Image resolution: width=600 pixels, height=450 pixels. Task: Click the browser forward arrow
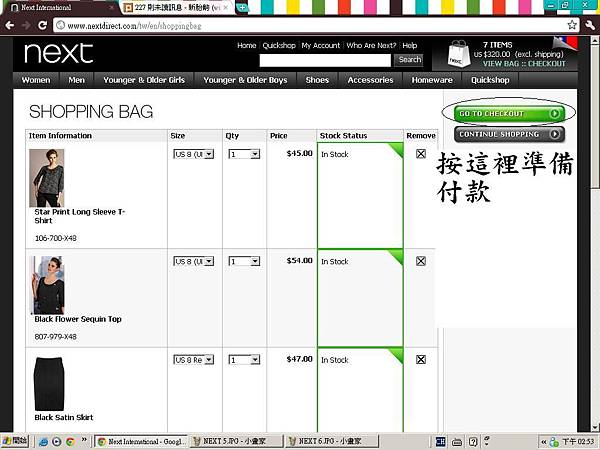click(26, 25)
